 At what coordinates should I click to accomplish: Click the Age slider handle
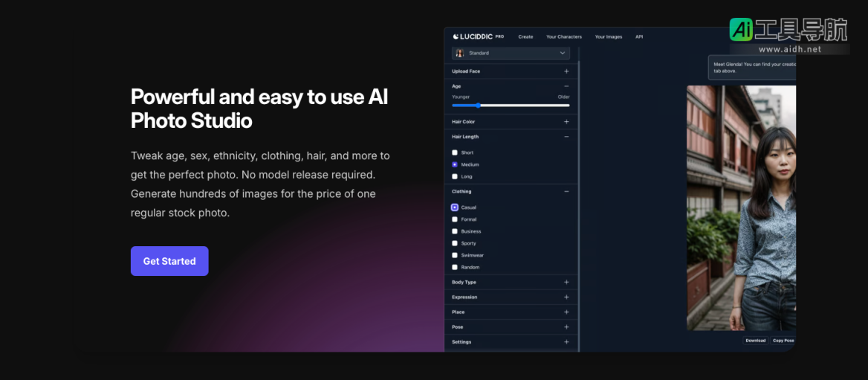point(478,105)
